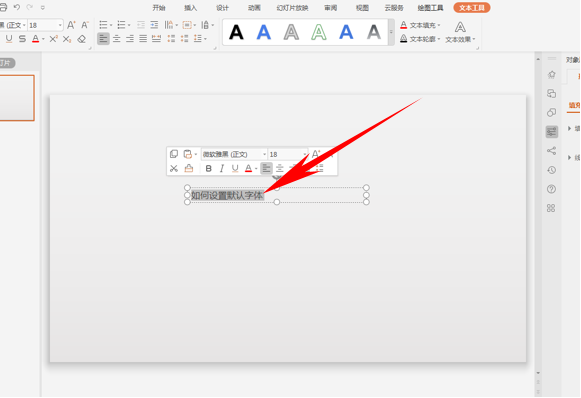Open the 插入 ribbon tab
The image size is (581, 398).
190,8
